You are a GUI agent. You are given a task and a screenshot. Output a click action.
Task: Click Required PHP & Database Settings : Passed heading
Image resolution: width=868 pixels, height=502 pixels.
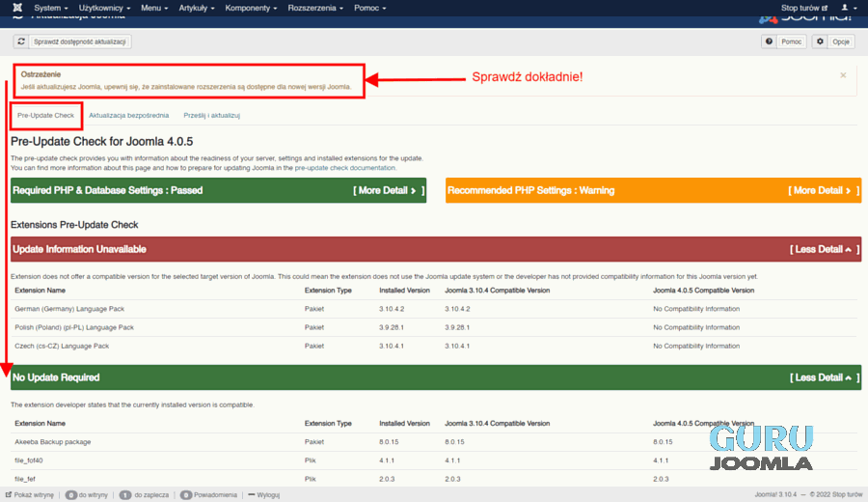point(107,190)
